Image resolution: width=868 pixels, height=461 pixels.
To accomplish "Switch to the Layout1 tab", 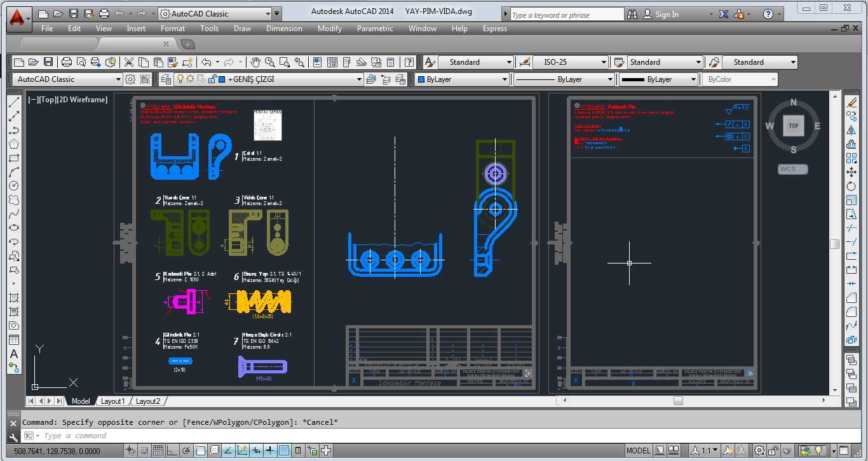I will point(113,401).
